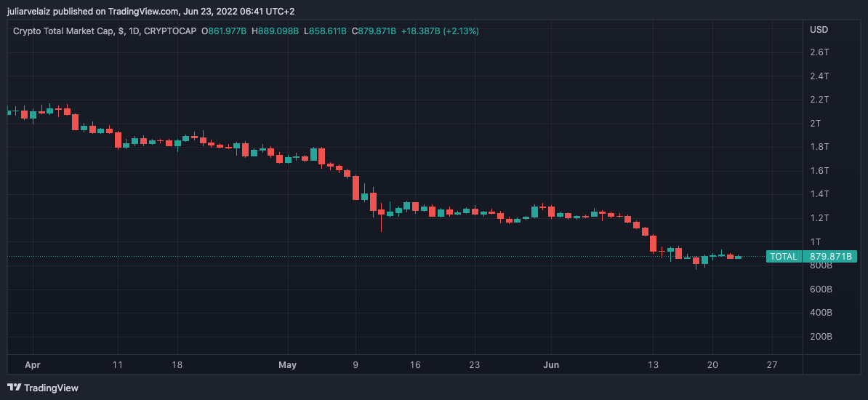Viewport: 868px width, 400px height.
Task: Click the Apr label on the time axis
Action: tap(31, 365)
